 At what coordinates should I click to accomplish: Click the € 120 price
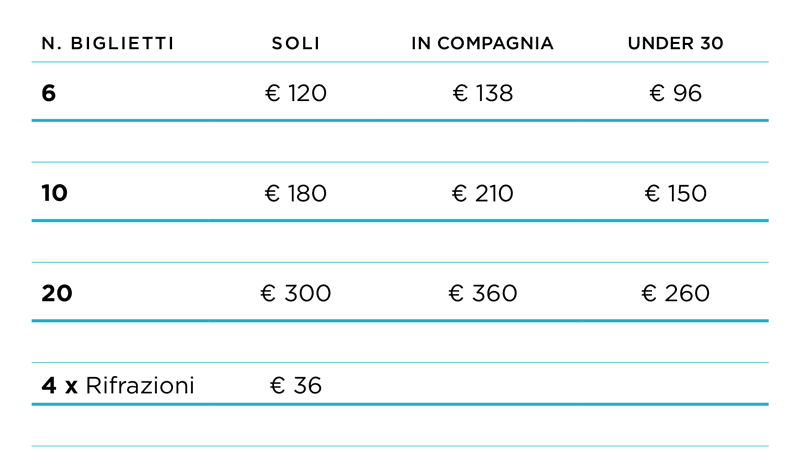point(296,94)
